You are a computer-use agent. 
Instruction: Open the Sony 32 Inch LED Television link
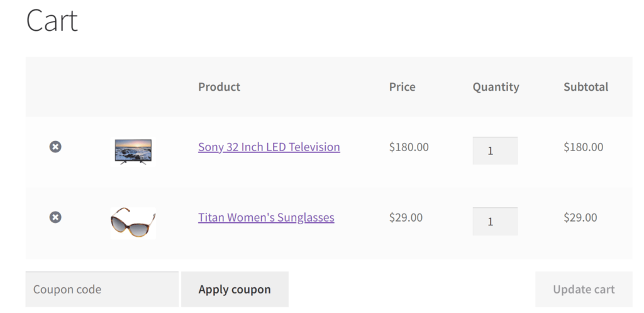click(x=269, y=147)
